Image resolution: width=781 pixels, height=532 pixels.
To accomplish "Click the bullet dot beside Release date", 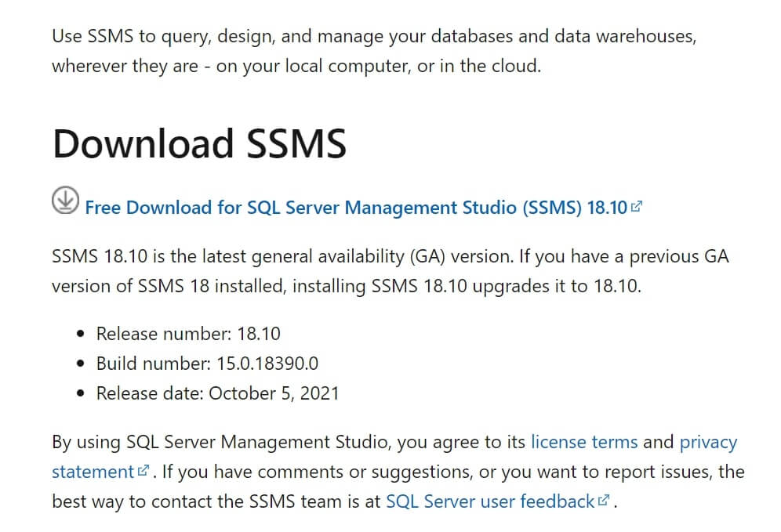I will click(81, 393).
